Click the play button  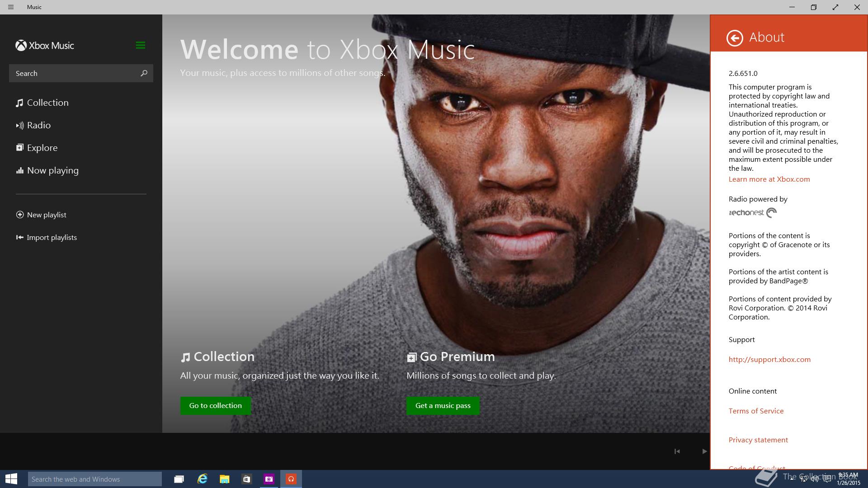(x=704, y=451)
